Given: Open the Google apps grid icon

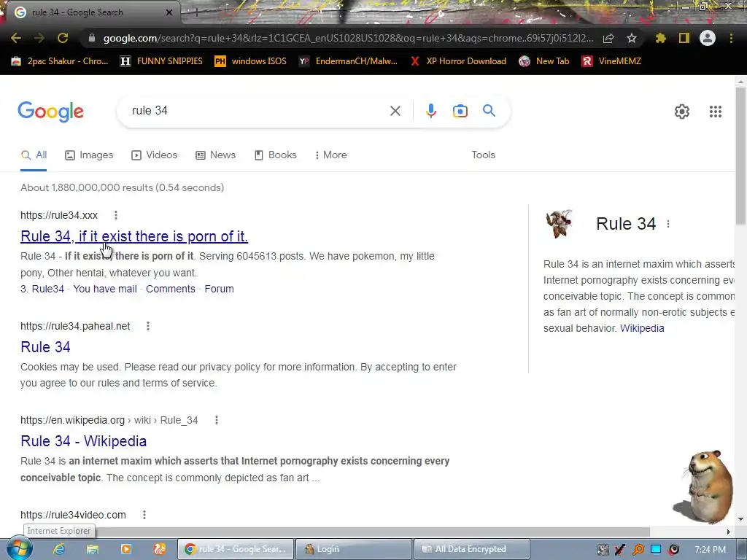Looking at the screenshot, I should [x=716, y=112].
